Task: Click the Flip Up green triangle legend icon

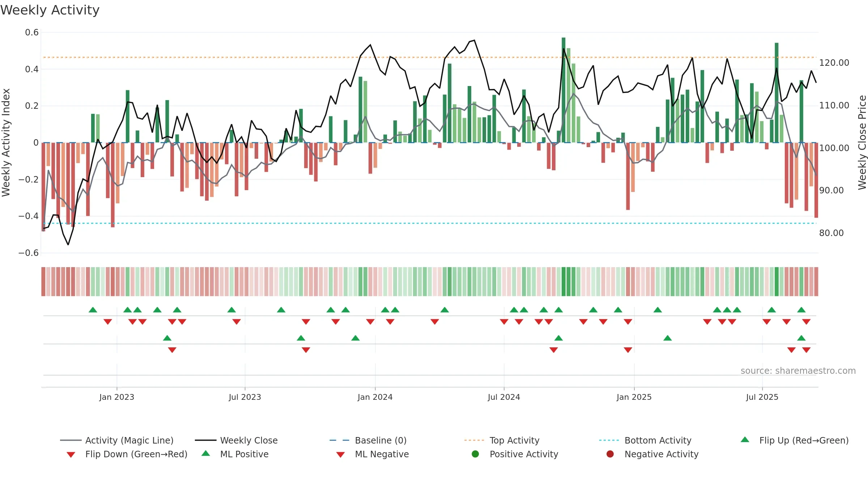Action: pyautogui.click(x=745, y=440)
